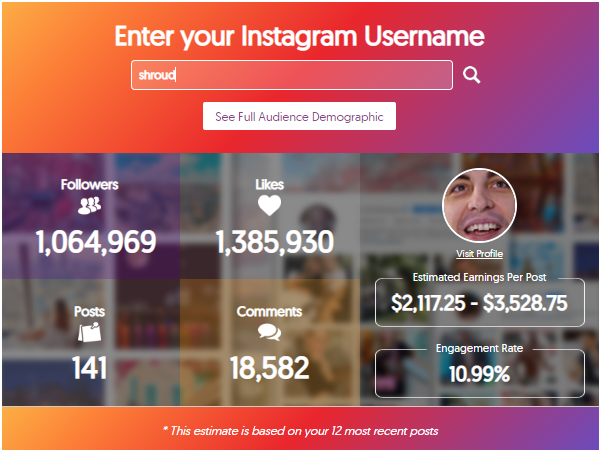Screen dimensions: 601x452
Task: Select the followers count 1,064,969
Action: click(x=96, y=242)
